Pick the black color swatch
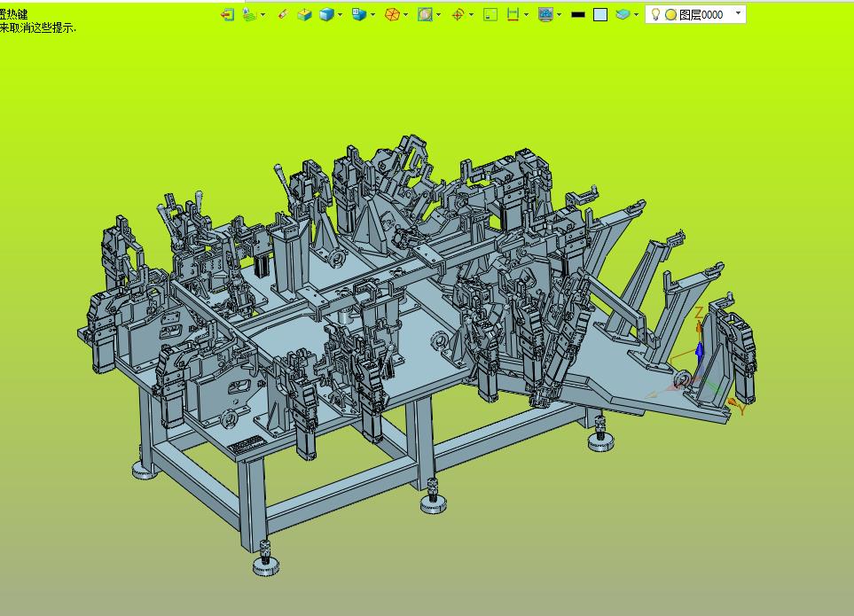The image size is (854, 616). [x=578, y=14]
